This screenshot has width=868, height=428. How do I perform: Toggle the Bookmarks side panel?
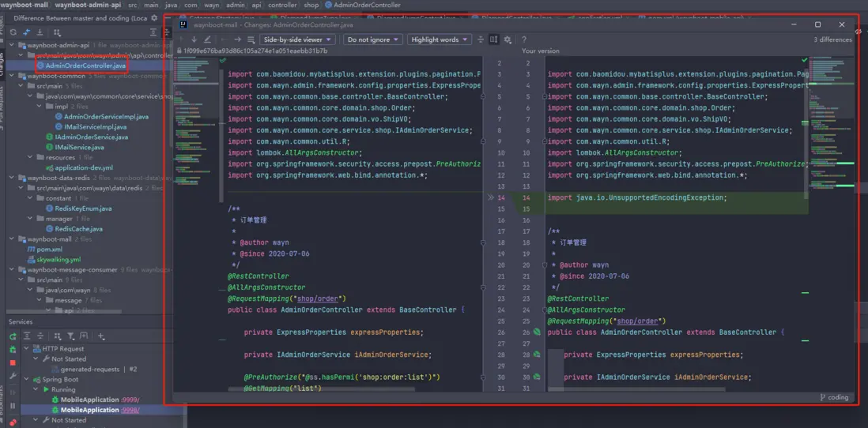pyautogui.click(x=2, y=403)
